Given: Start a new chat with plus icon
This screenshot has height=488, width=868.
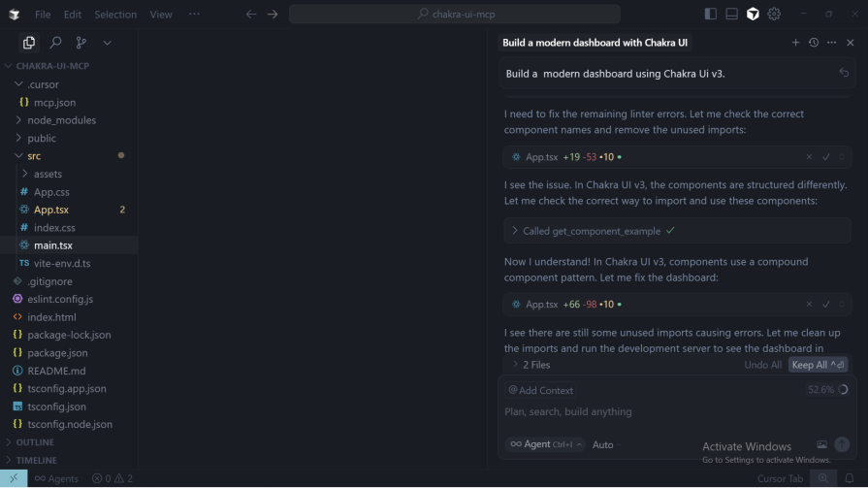Looking at the screenshot, I should (x=795, y=43).
